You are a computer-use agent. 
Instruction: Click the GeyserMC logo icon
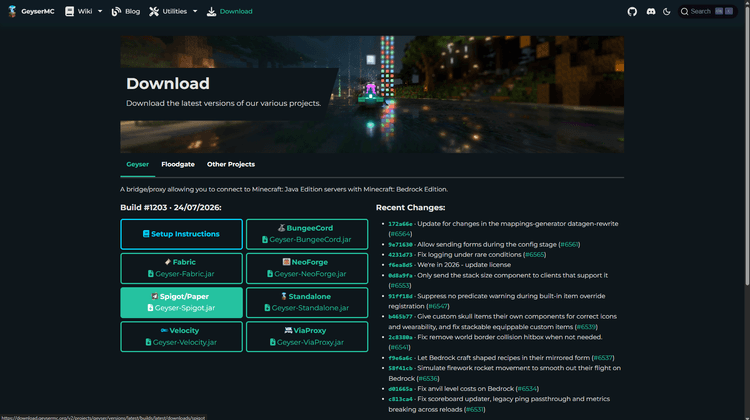(12, 11)
